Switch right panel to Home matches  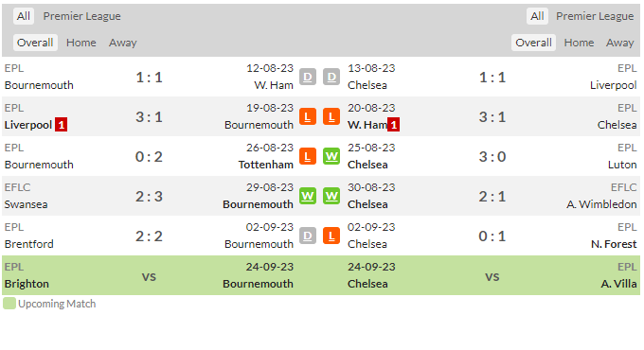[x=579, y=43]
